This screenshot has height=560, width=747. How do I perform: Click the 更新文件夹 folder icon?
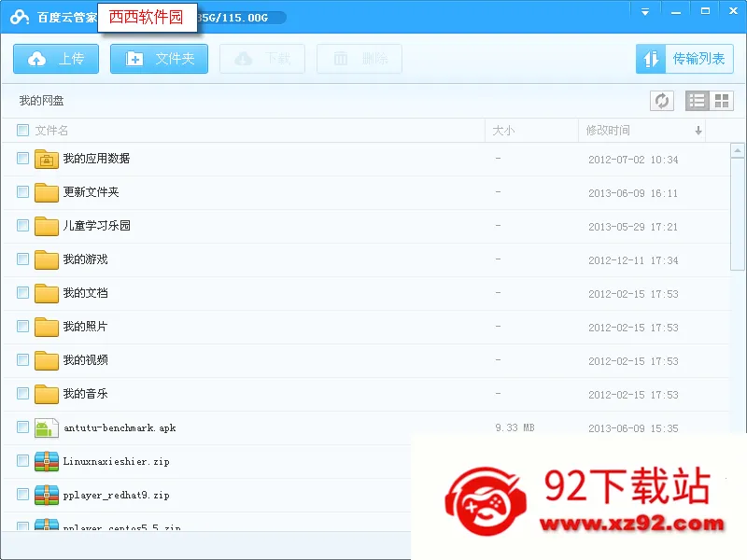click(46, 192)
